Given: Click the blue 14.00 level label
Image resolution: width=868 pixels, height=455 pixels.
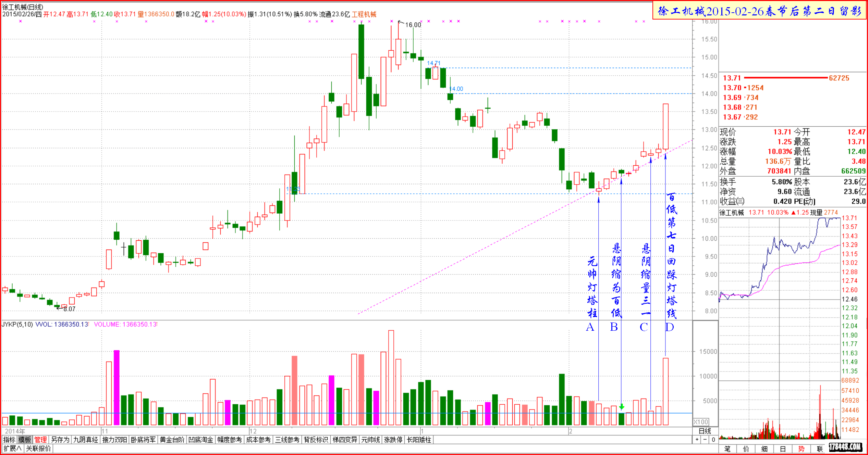Looking at the screenshot, I should (x=456, y=89).
